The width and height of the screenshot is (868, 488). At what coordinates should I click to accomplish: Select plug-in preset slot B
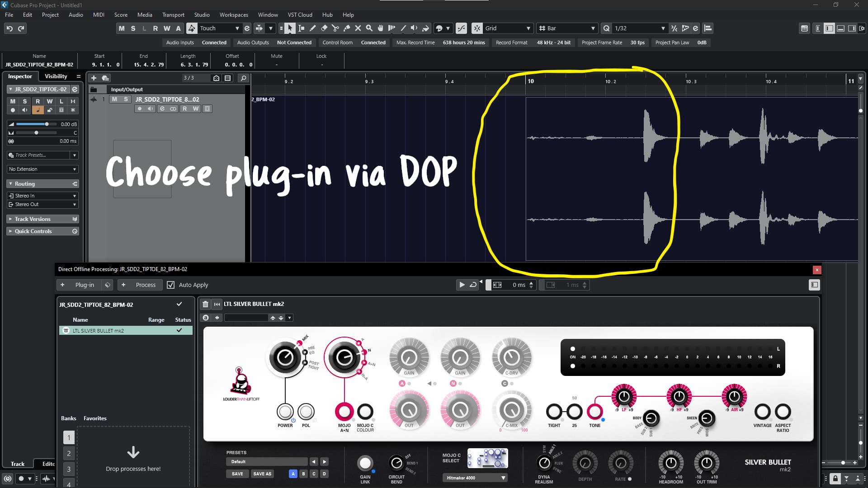tap(303, 474)
